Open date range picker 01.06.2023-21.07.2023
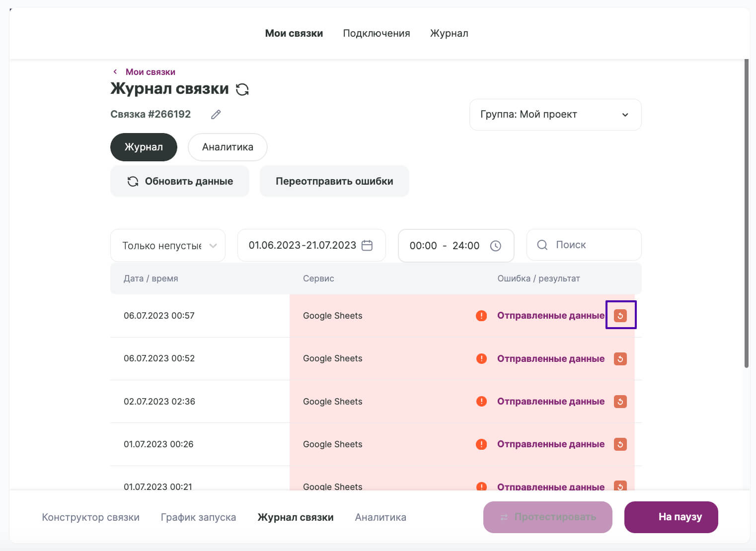The width and height of the screenshot is (756, 551). tap(311, 245)
